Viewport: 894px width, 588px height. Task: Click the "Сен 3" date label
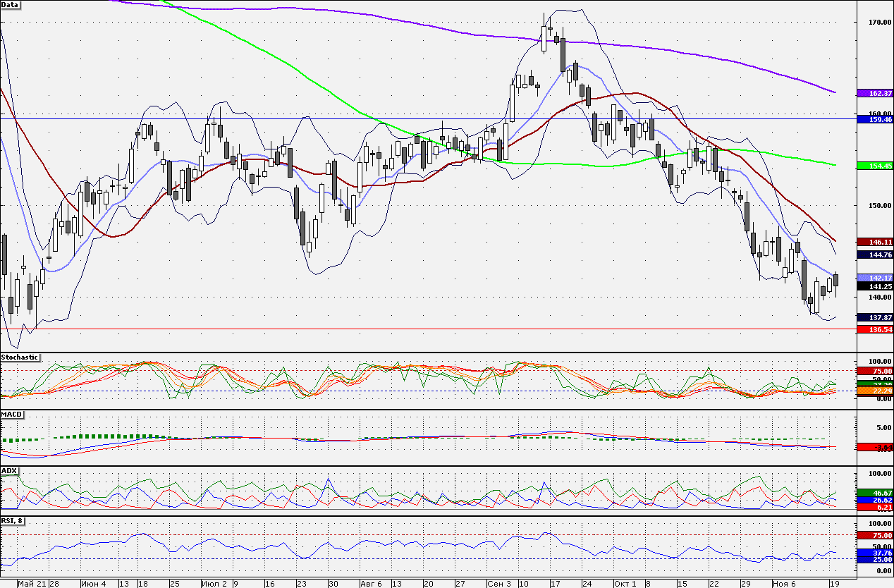click(500, 584)
